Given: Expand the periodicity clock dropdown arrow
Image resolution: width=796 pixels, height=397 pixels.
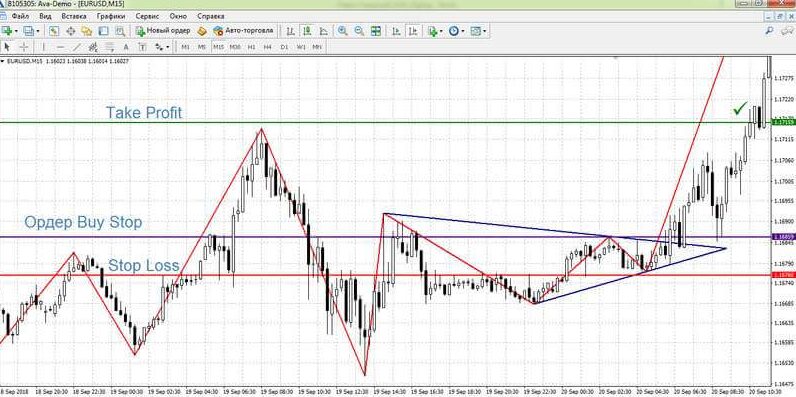Looking at the screenshot, I should coord(463,31).
